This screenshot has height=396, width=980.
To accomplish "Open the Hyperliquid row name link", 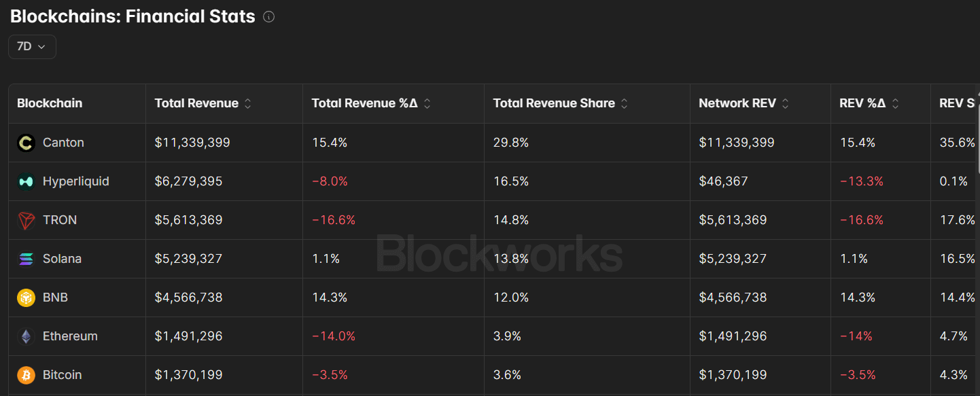I will click(76, 181).
